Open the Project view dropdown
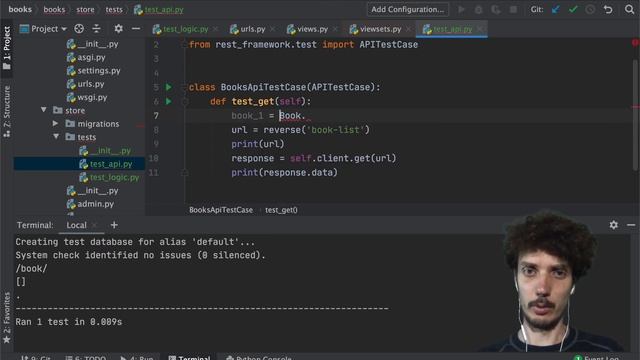Screen dimensions: 640x360 tap(43, 29)
